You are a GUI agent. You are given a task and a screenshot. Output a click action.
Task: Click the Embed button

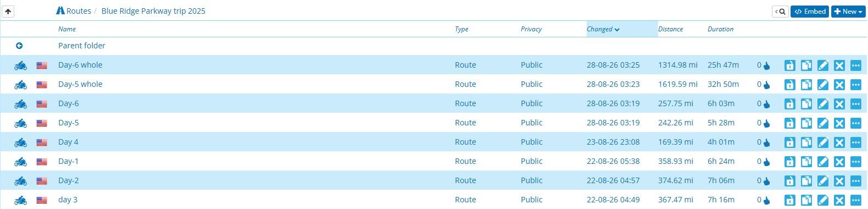click(810, 11)
